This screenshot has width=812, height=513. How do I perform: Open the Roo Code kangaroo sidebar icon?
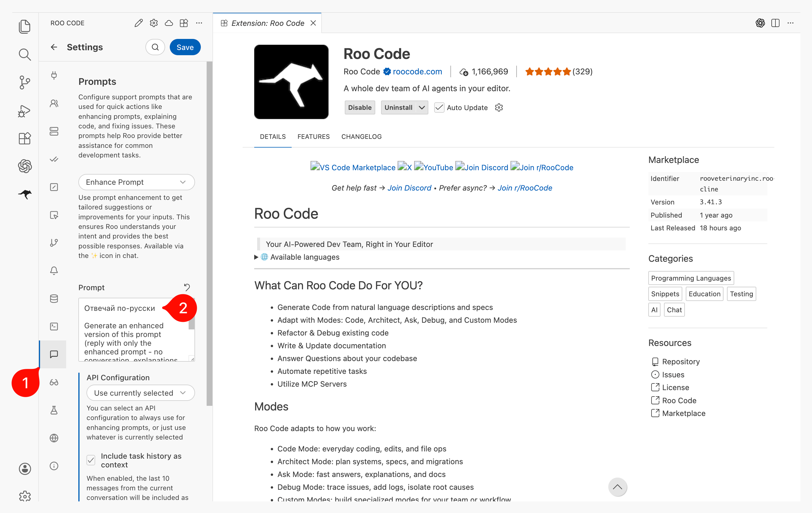[25, 194]
